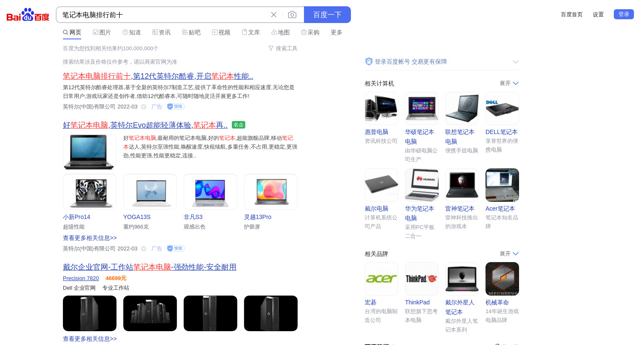644x345 pixels.
Task: Open Acer笔记本 thumbnail
Action: (x=502, y=185)
